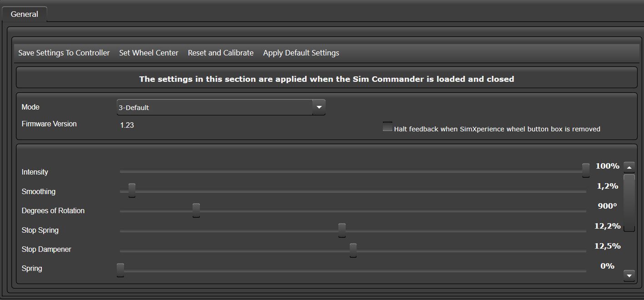Select Set Wheel Center
Image resolution: width=644 pixels, height=300 pixels.
pyautogui.click(x=149, y=53)
